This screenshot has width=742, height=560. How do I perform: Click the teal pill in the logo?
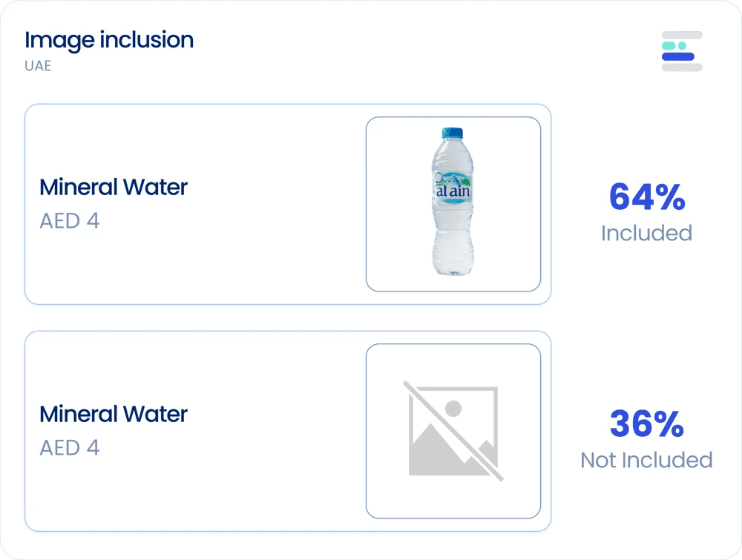669,46
